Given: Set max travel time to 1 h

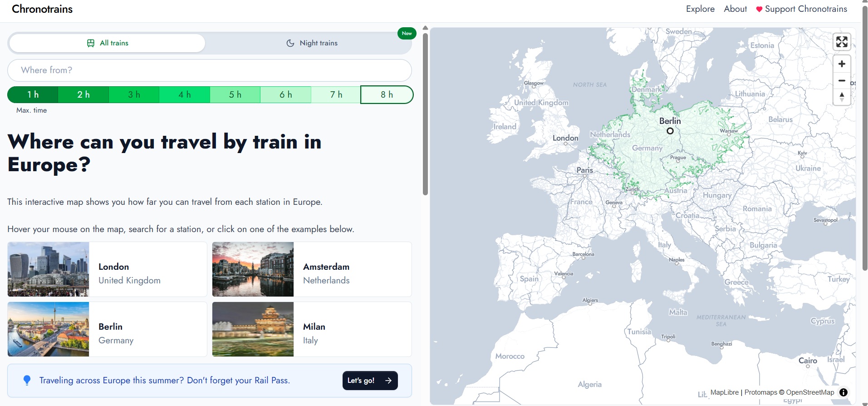Looking at the screenshot, I should pos(33,94).
